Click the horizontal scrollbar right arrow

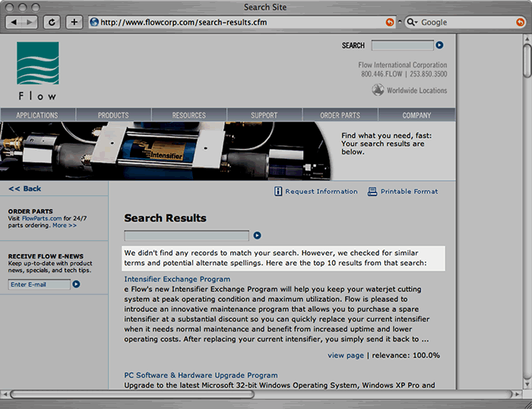pyautogui.click(x=517, y=395)
